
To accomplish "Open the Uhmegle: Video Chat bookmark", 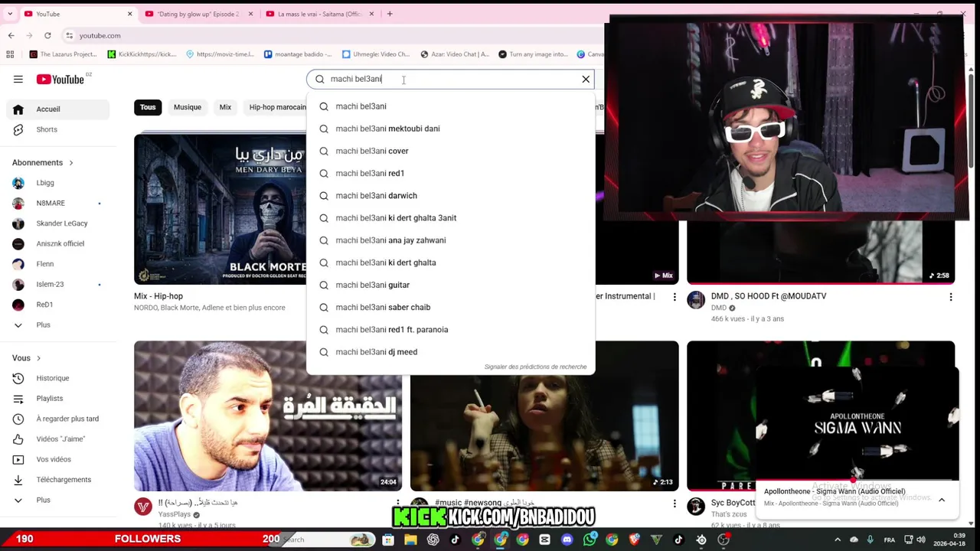I will coord(376,54).
